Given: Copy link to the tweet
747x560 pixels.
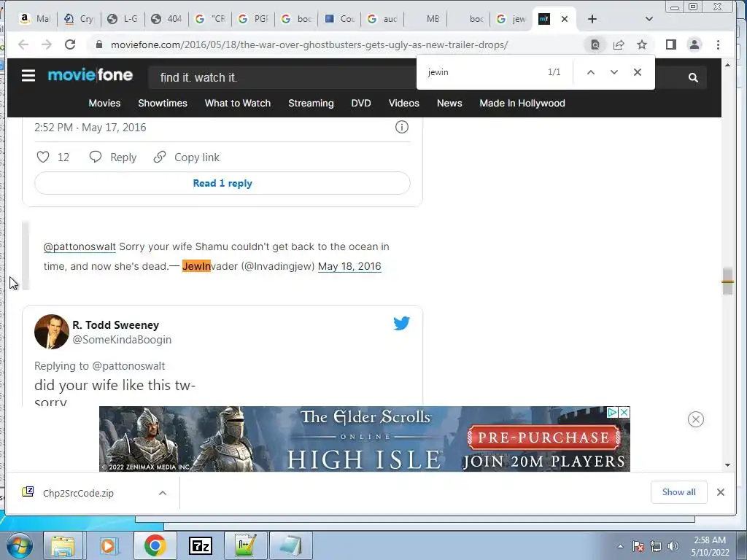Looking at the screenshot, I should pyautogui.click(x=186, y=157).
